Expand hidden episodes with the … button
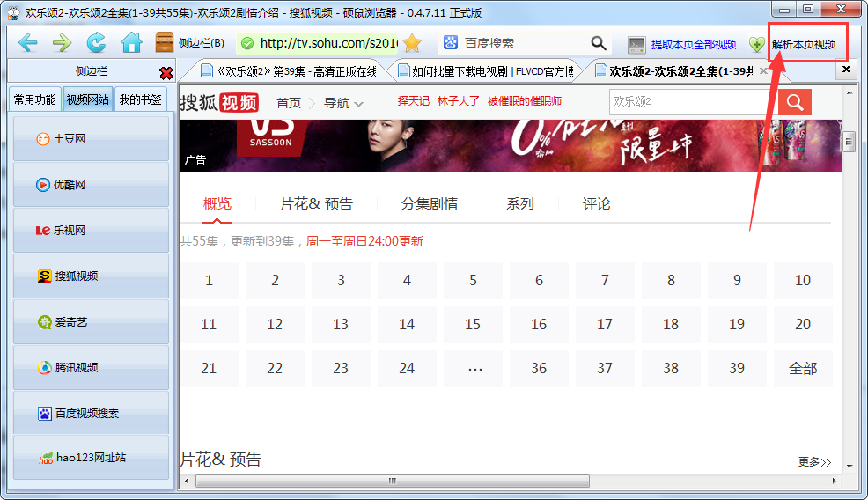868x500 pixels. point(473,368)
